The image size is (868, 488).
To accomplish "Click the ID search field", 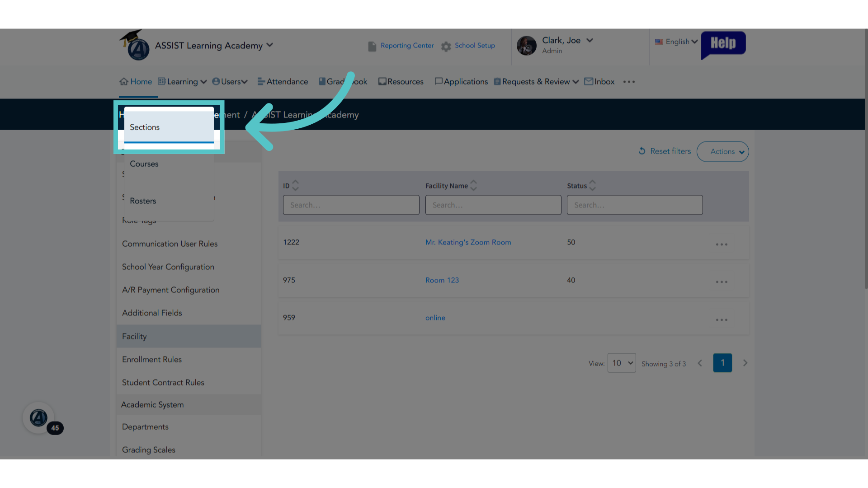I will (x=351, y=205).
